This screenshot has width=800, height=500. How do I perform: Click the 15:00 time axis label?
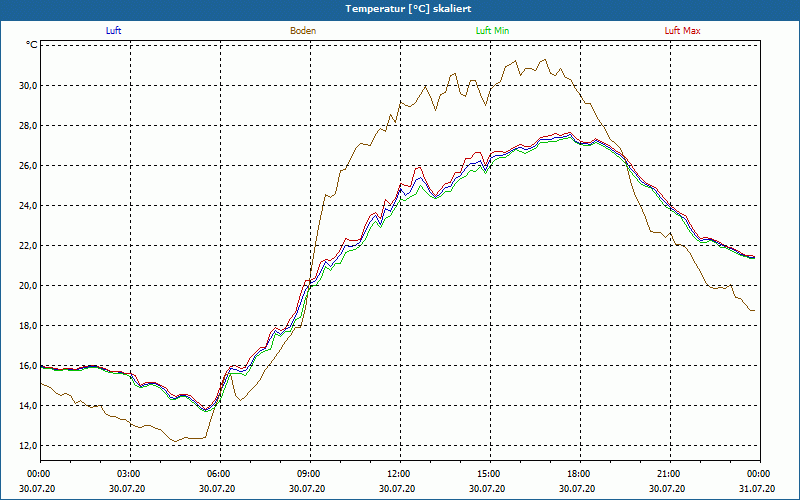(x=490, y=474)
